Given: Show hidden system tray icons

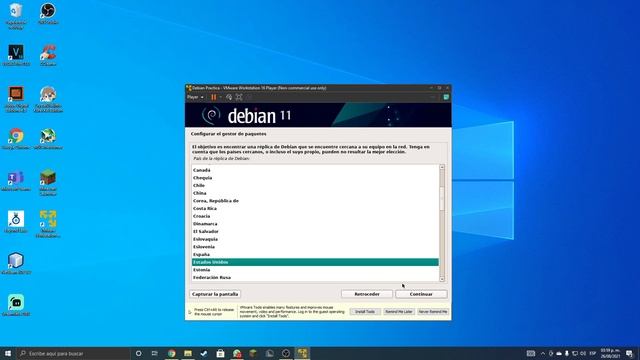Looking at the screenshot, I should tap(543, 353).
